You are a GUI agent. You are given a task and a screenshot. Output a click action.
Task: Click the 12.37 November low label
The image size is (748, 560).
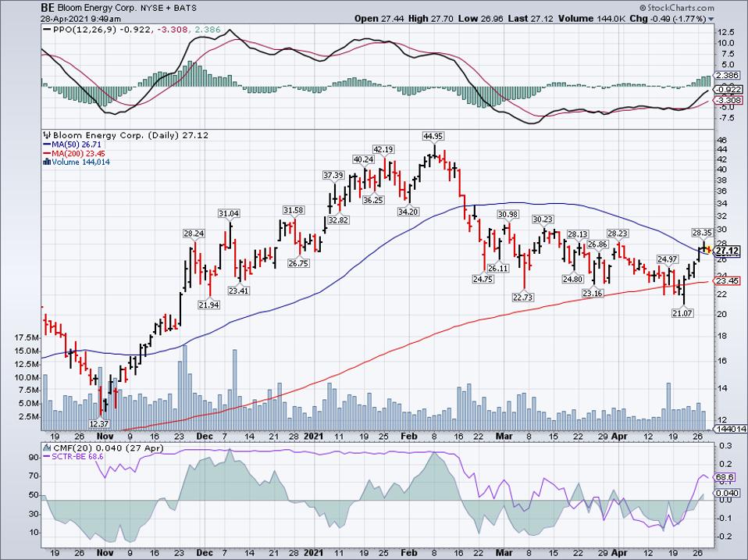coord(100,423)
